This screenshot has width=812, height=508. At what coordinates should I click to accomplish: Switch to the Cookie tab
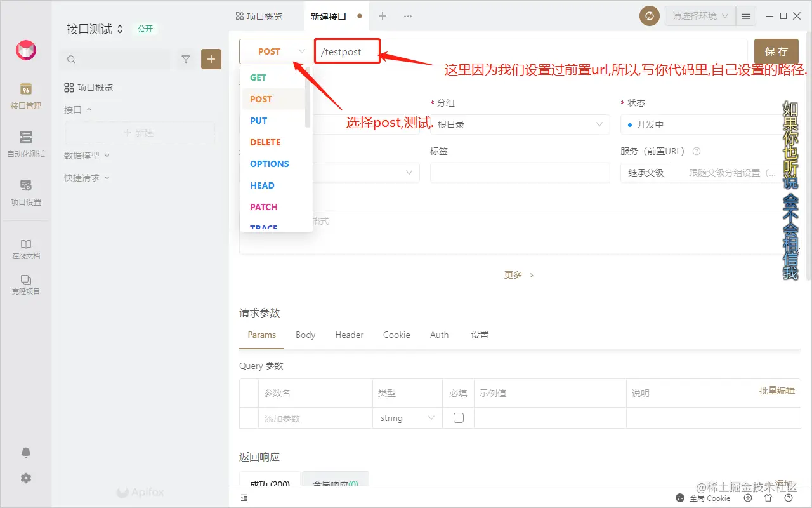point(396,335)
